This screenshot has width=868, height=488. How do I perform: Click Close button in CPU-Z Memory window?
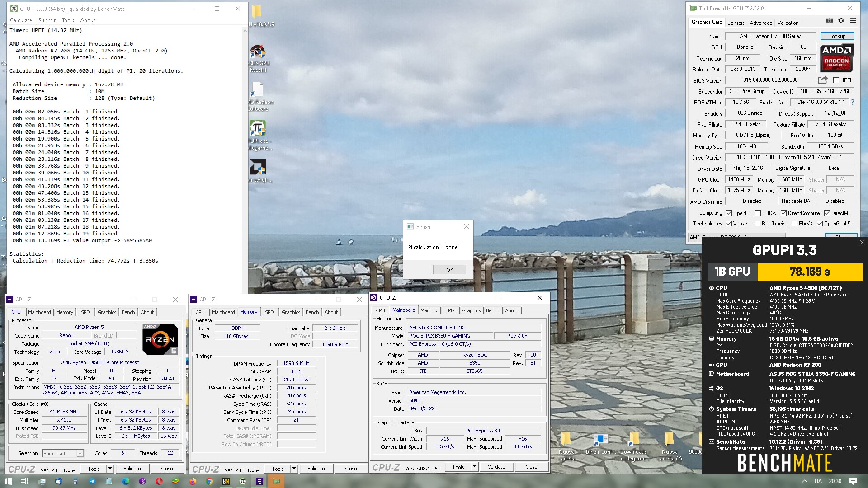pyautogui.click(x=351, y=469)
